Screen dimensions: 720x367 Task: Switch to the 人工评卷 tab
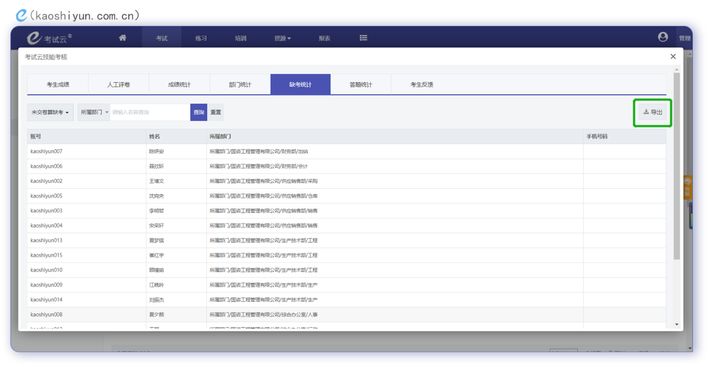pos(118,85)
